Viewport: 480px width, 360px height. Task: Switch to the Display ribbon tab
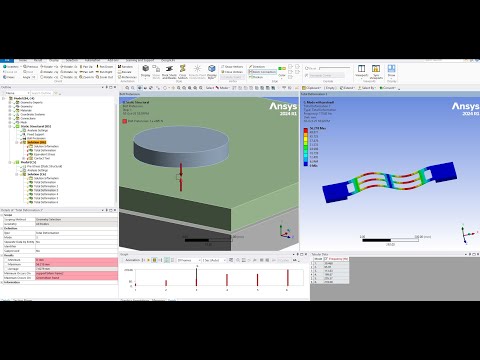click(x=54, y=60)
